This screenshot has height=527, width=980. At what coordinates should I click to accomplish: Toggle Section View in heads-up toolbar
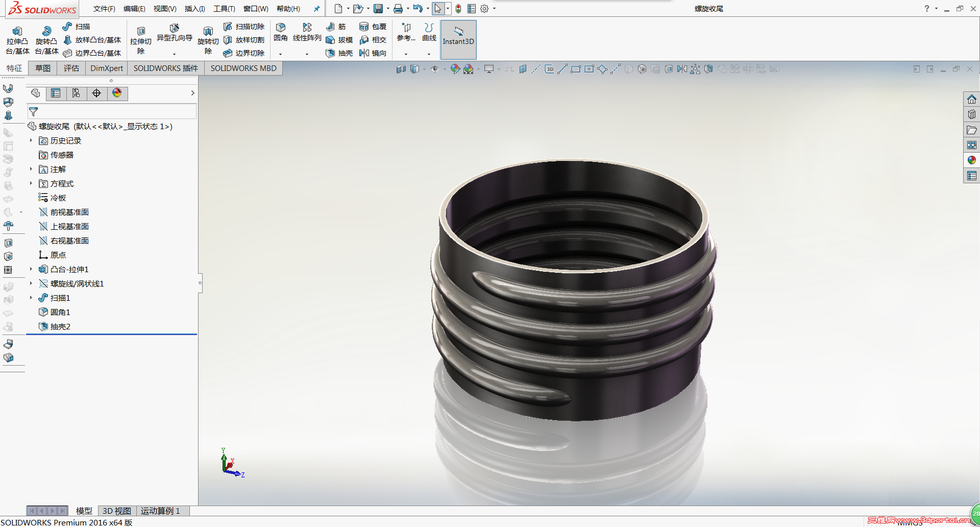pyautogui.click(x=401, y=69)
